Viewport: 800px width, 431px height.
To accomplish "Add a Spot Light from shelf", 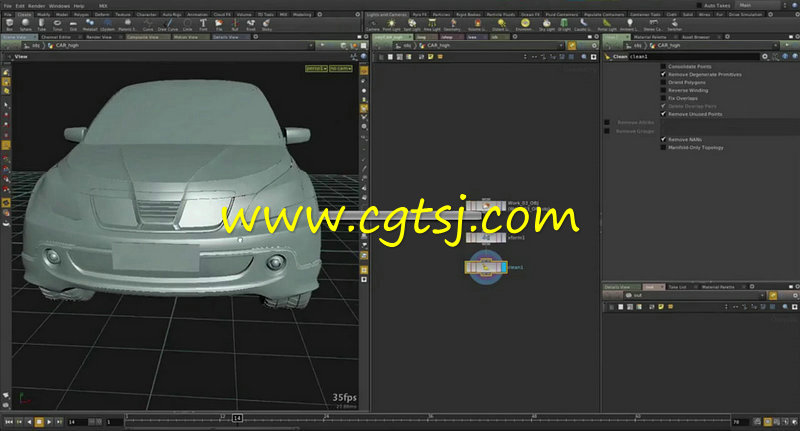I will [412, 24].
